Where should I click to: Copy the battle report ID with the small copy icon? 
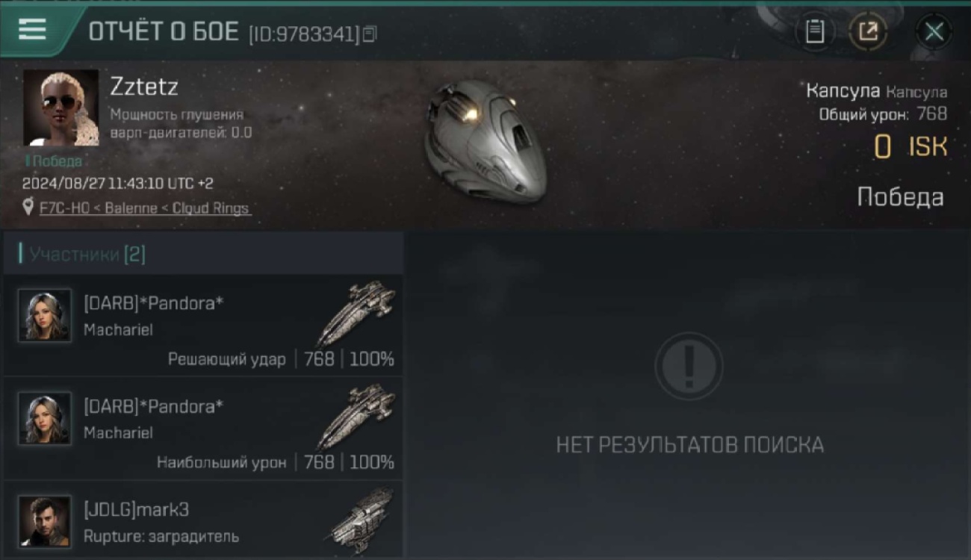pos(370,34)
